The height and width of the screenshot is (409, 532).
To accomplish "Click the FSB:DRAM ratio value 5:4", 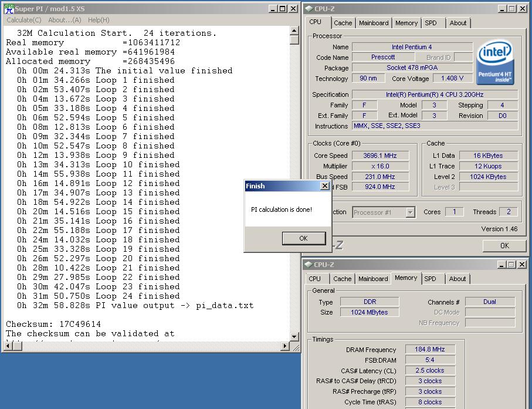I will click(430, 360).
